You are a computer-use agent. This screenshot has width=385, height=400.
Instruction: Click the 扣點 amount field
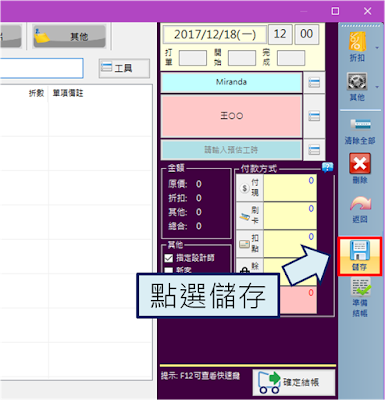[290, 243]
